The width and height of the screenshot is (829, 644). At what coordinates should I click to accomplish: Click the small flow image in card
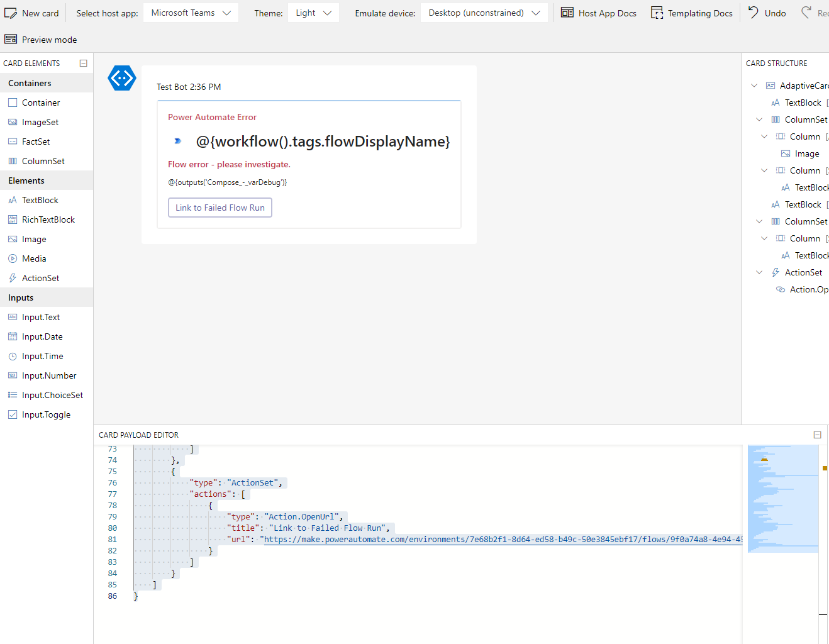click(177, 141)
